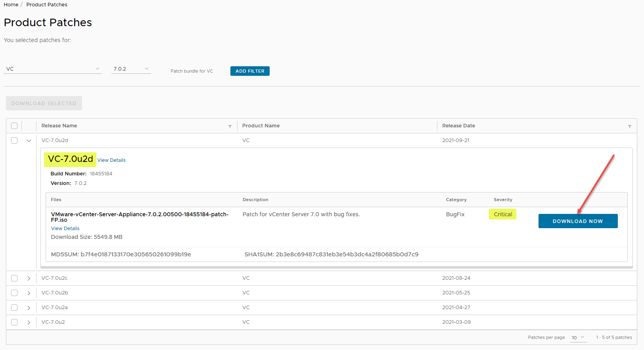Click the SHA1SUM hash value
The height and width of the screenshot is (350, 644).
347,254
